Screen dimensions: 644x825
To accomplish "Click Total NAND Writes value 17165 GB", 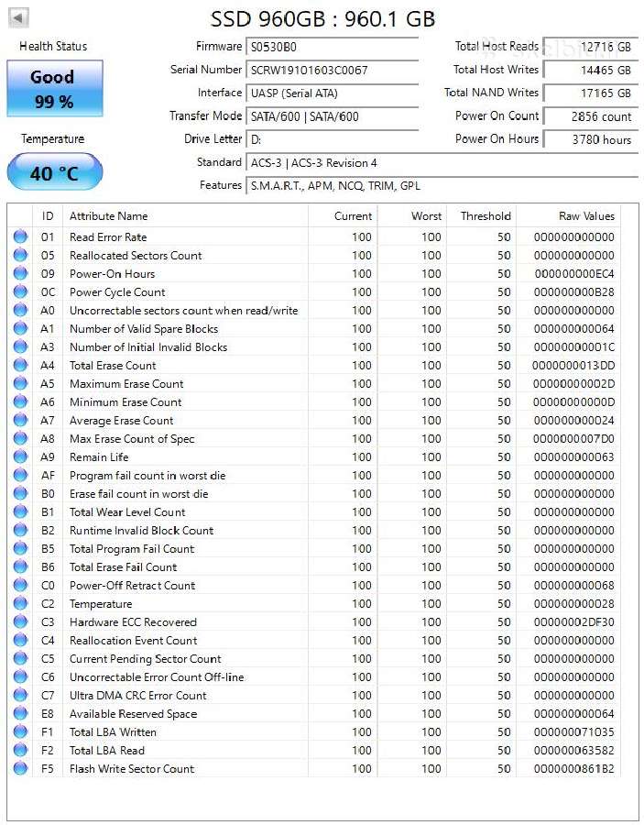I will click(590, 93).
